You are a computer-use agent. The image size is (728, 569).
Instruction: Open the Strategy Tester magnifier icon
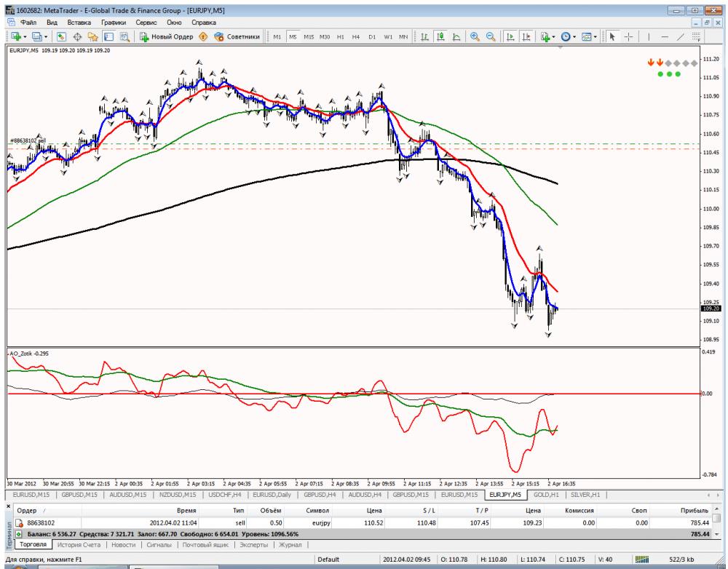[124, 36]
